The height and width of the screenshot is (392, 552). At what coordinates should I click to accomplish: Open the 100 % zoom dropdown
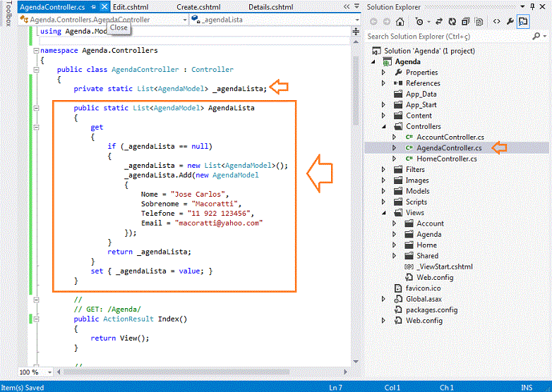click(49, 372)
